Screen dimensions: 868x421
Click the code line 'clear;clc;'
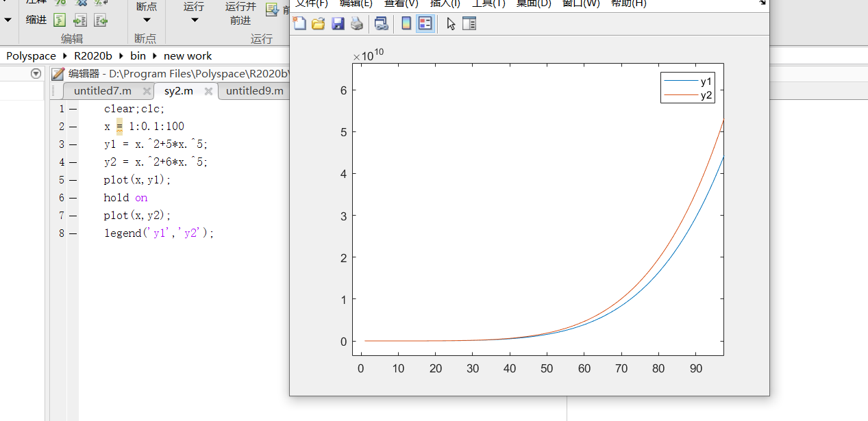[x=134, y=109]
